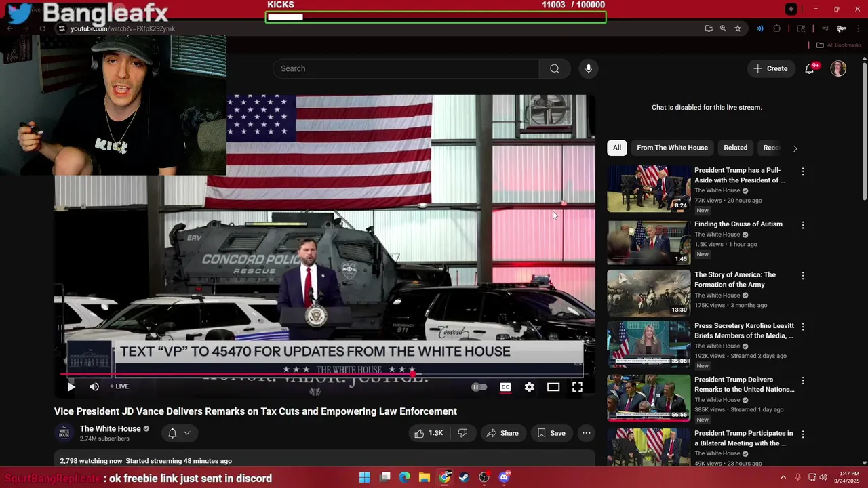Open notification options for The White House channel
The height and width of the screenshot is (488, 868).
point(179,433)
